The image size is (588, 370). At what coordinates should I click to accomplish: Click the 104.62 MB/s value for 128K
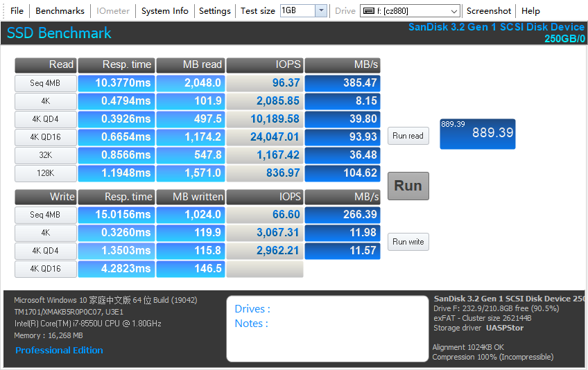click(x=343, y=173)
